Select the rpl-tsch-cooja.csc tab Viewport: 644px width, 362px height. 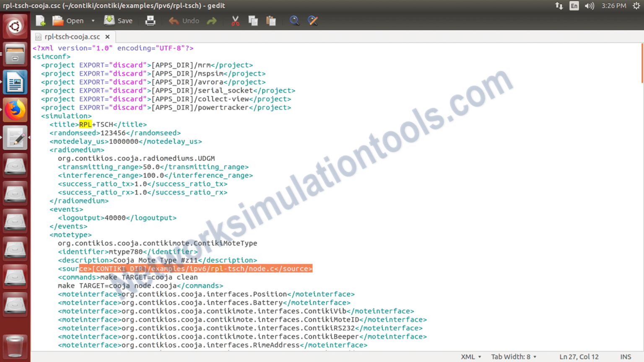(x=71, y=36)
